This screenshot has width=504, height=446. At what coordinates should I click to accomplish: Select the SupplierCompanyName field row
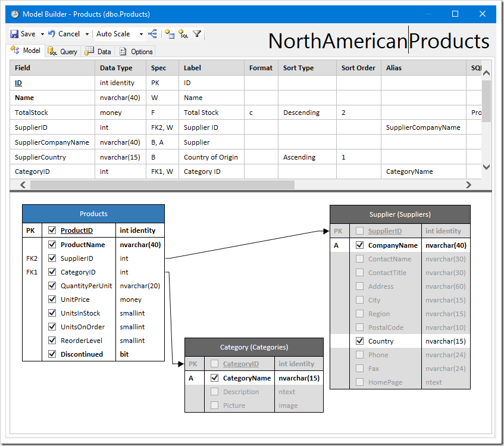246,142
